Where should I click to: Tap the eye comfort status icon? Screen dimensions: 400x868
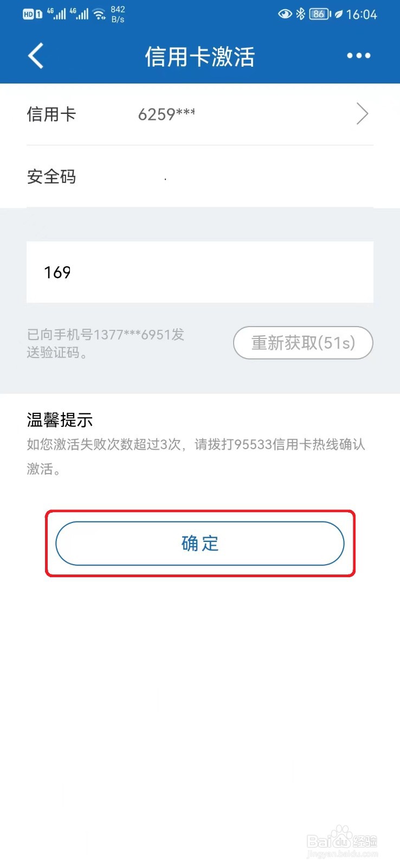pos(285,14)
